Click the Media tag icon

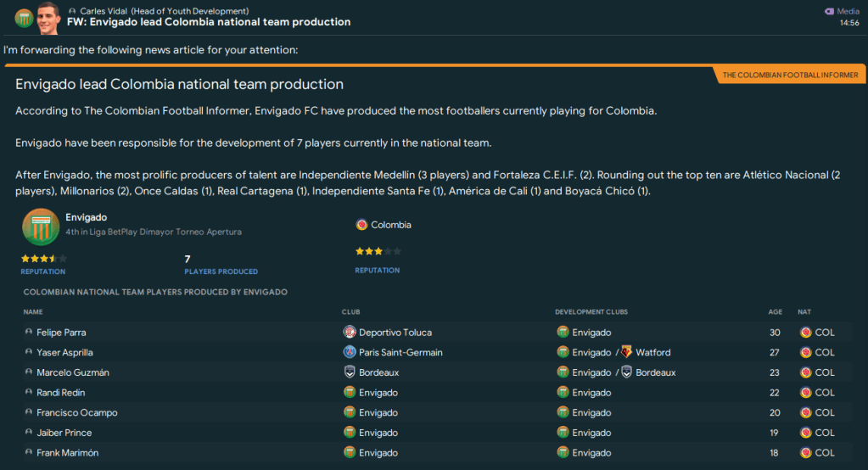tap(829, 11)
